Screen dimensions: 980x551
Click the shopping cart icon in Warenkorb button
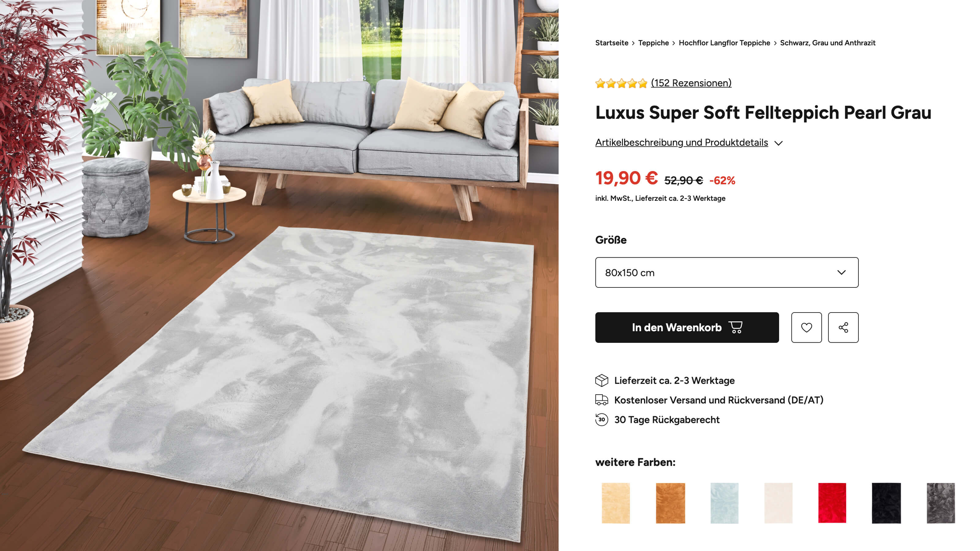(735, 327)
